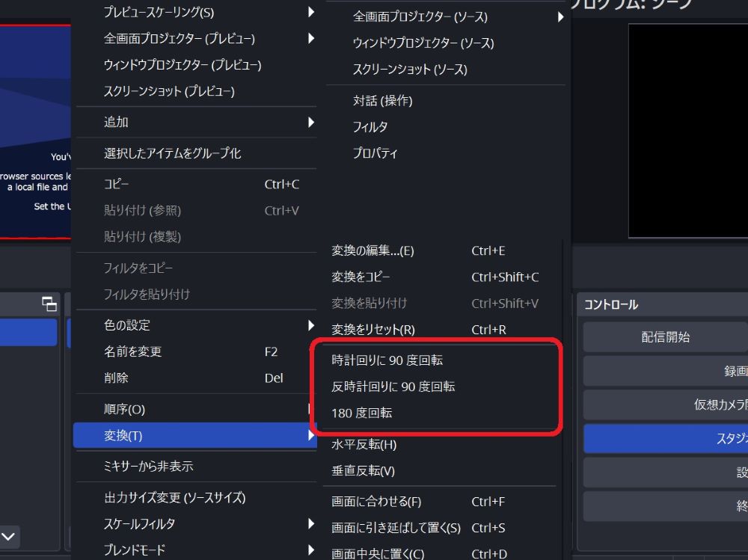The width and height of the screenshot is (748, 560).
Task: Select 画面に引き延ばして置く(S)
Action: click(440, 528)
